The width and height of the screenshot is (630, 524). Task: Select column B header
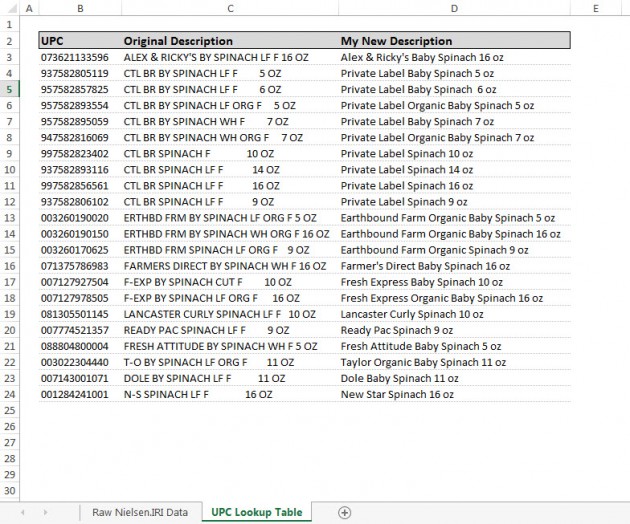point(80,8)
